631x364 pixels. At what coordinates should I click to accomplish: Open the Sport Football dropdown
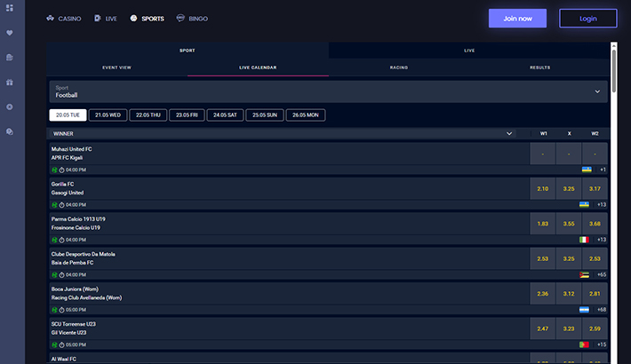click(x=328, y=91)
